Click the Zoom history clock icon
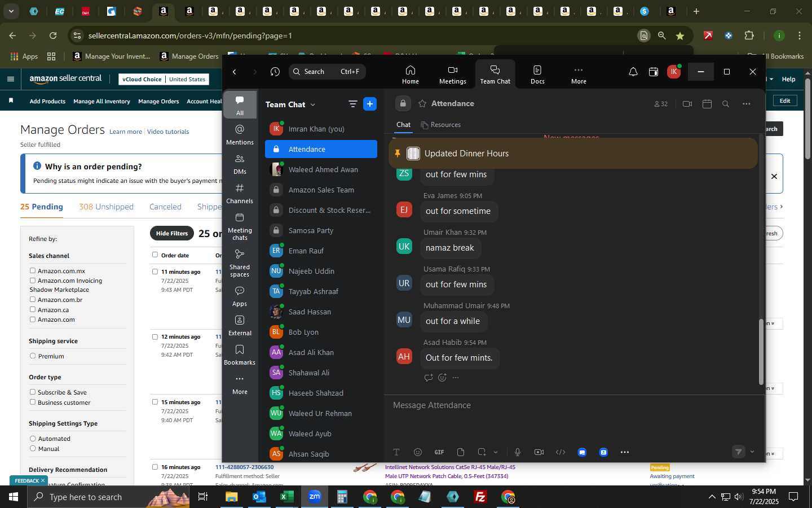This screenshot has height=508, width=812. click(x=275, y=72)
